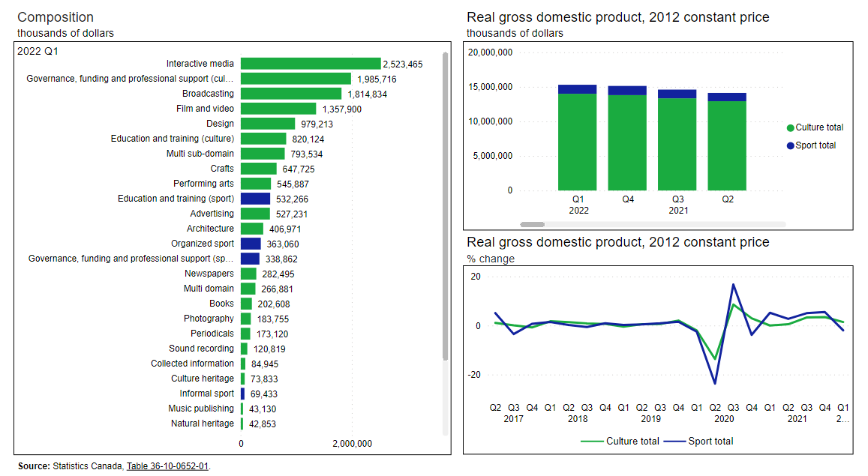Open the Table 36-10-0652-01 source link
Screen dimensions: 868x476
click(167, 466)
